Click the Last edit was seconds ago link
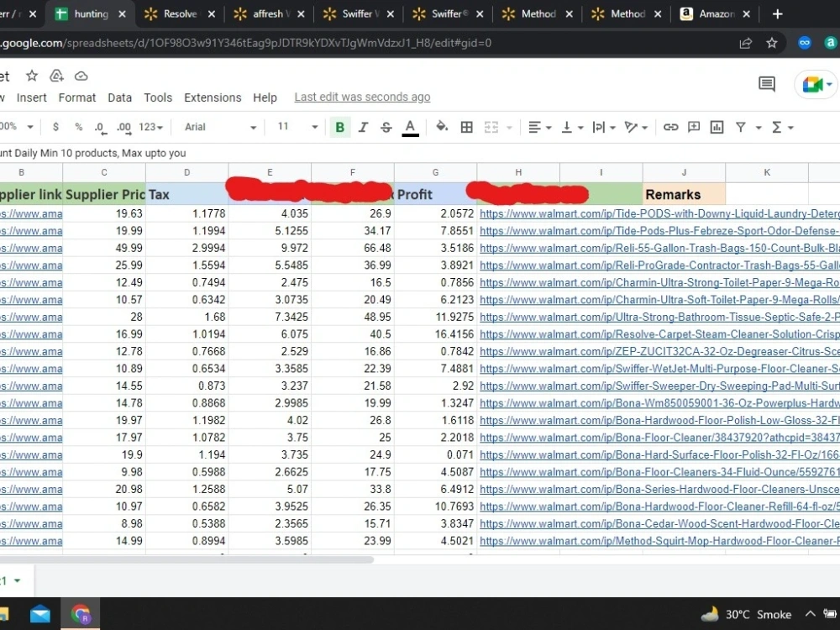Image resolution: width=840 pixels, height=630 pixels. click(362, 97)
